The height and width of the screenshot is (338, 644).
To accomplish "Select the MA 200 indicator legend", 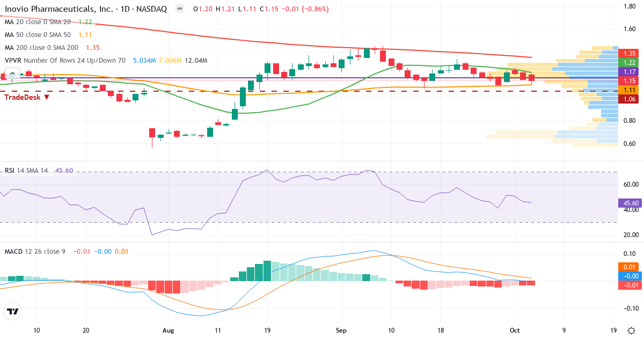I will (42, 47).
